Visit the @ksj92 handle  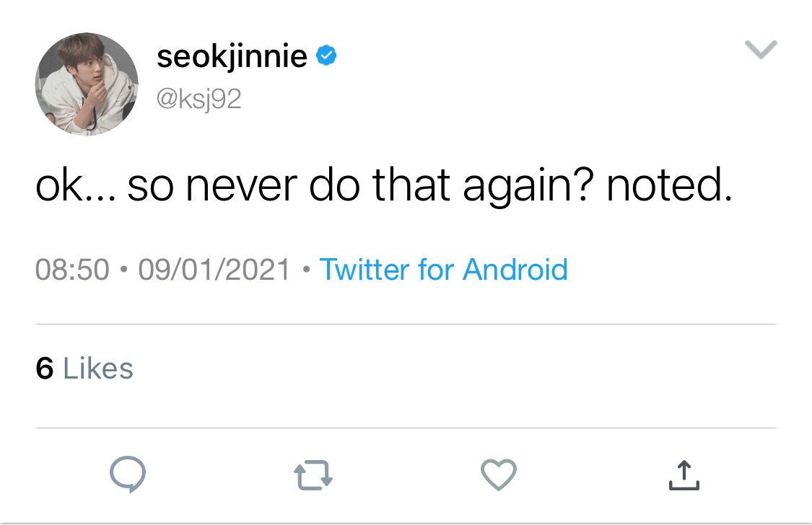[x=198, y=99]
